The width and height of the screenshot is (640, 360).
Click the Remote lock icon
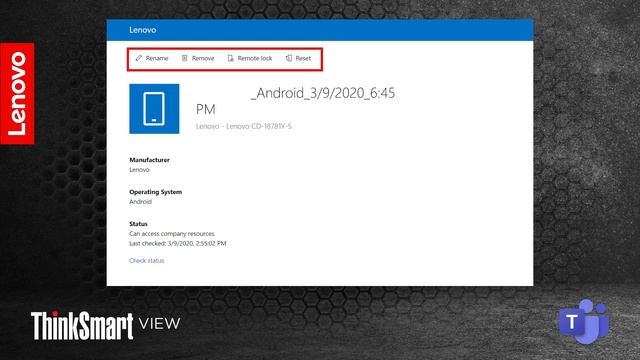230,58
